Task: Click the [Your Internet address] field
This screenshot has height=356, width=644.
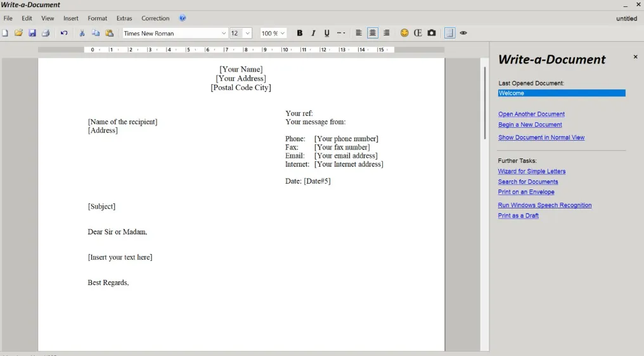Action: pyautogui.click(x=349, y=164)
